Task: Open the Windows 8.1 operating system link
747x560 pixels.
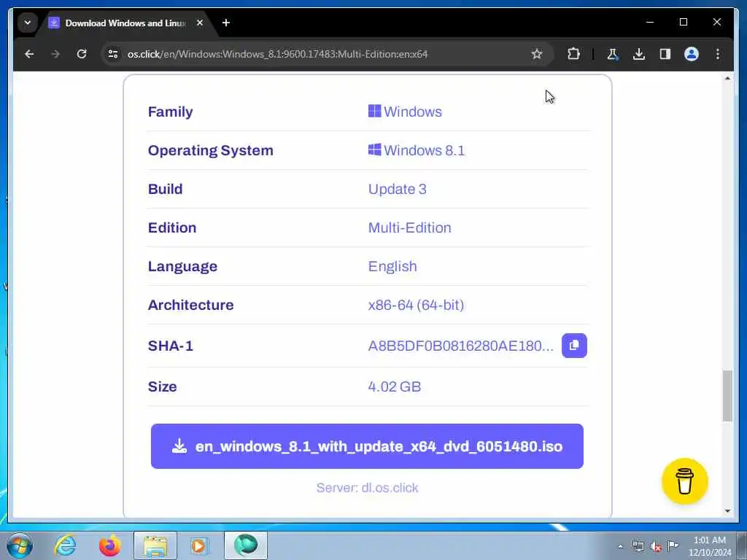Action: [x=417, y=150]
